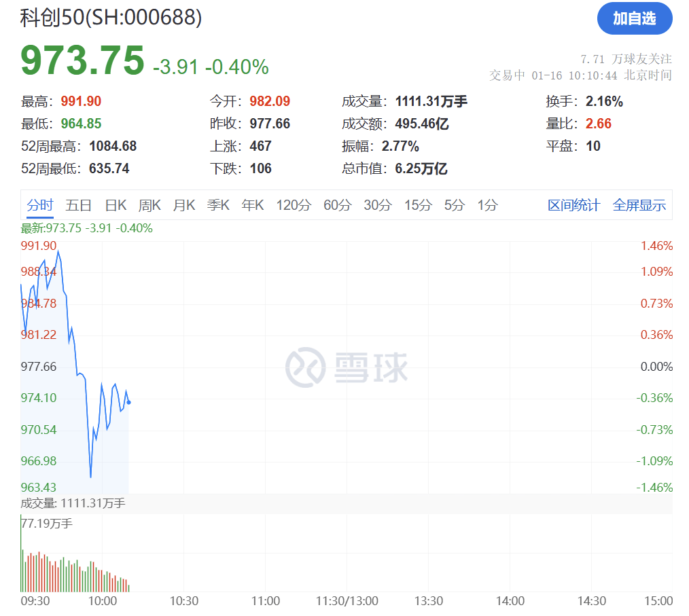Select the 周K weekly chart tab
689x616 pixels.
(x=149, y=204)
